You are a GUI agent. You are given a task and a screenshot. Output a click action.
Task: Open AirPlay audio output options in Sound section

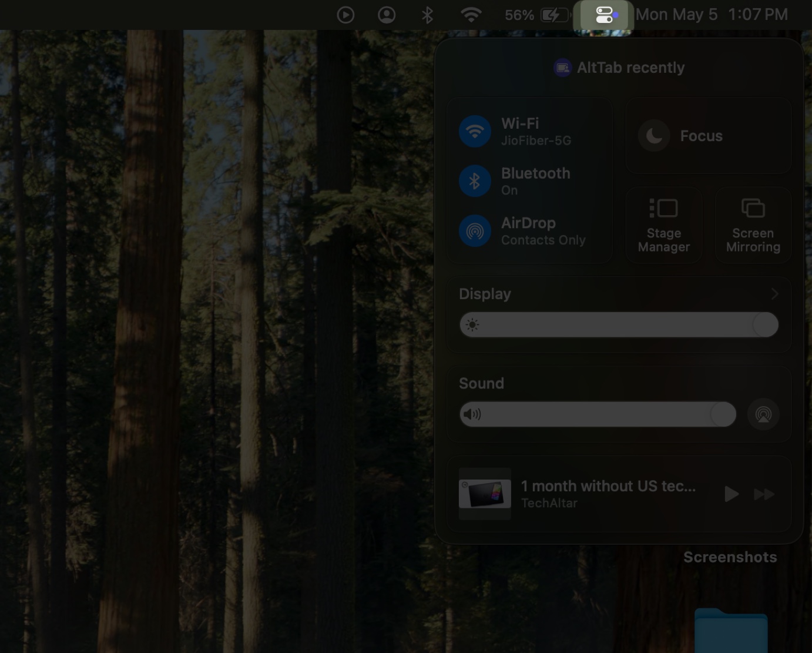tap(763, 414)
